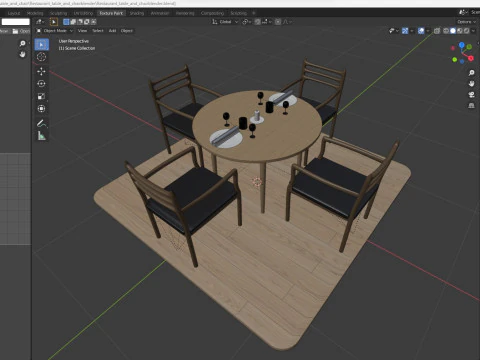The image size is (480, 360).
Task: Choose the Set new selection mode icon
Action: [x=66, y=22]
